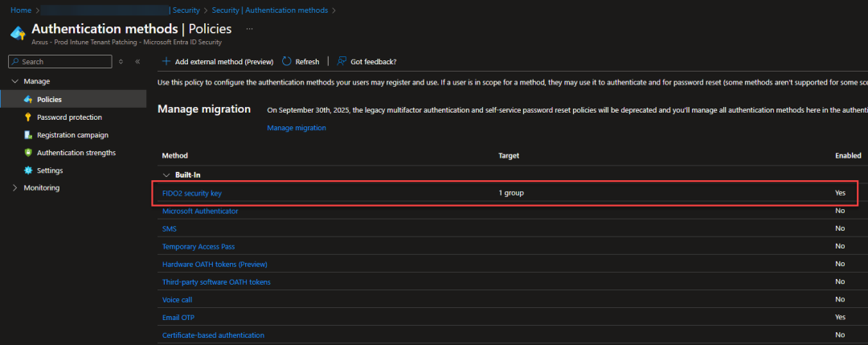868x345 pixels.
Task: Expand the Monitoring section chevron
Action: pos(14,187)
